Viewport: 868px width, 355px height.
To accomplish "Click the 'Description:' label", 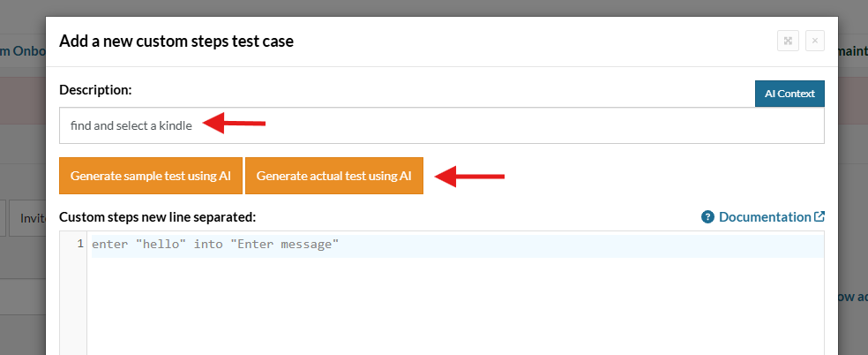I will point(95,89).
